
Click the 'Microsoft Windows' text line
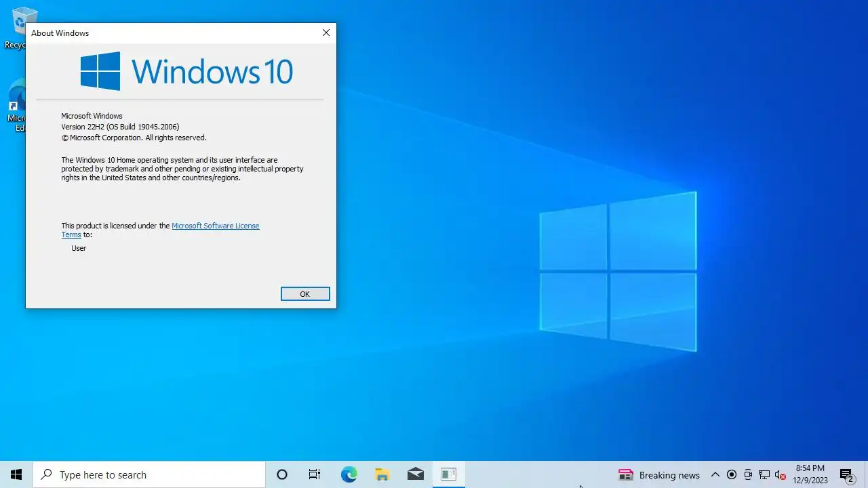point(92,116)
